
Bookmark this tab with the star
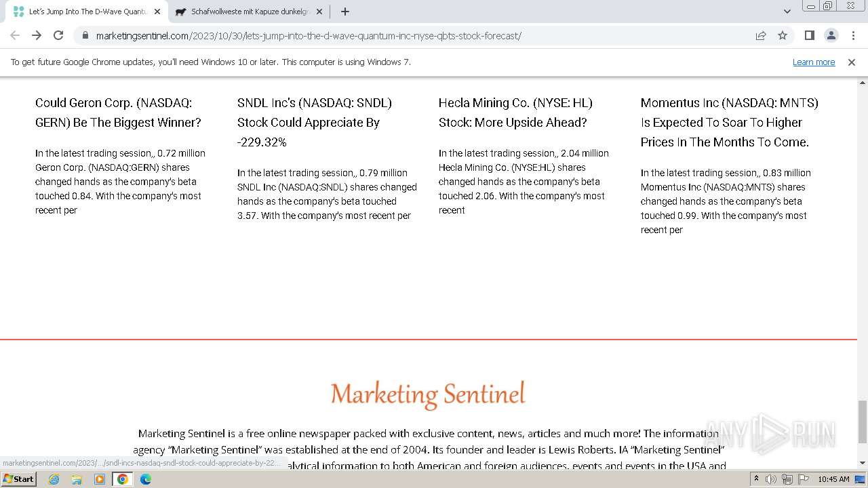(783, 35)
